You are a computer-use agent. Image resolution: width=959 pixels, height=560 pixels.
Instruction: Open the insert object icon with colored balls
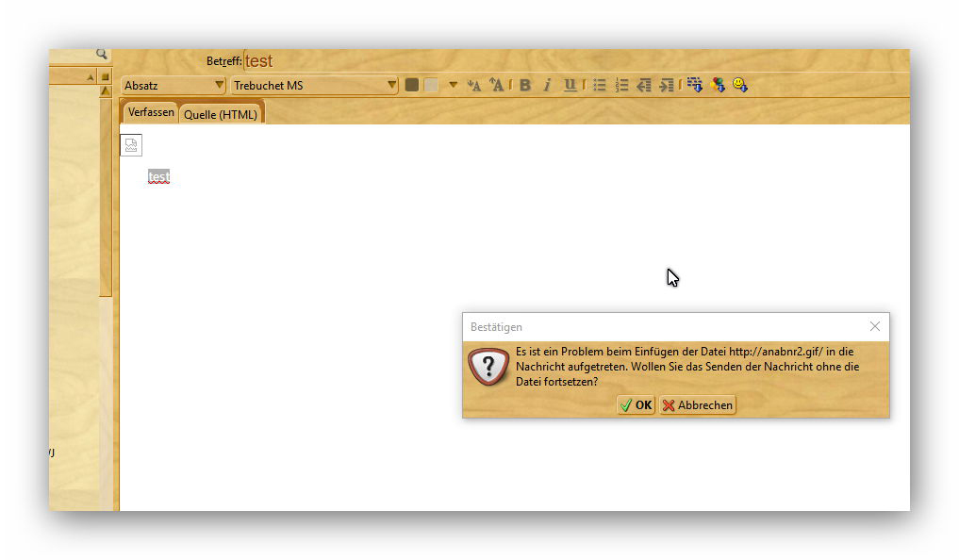pyautogui.click(x=718, y=85)
